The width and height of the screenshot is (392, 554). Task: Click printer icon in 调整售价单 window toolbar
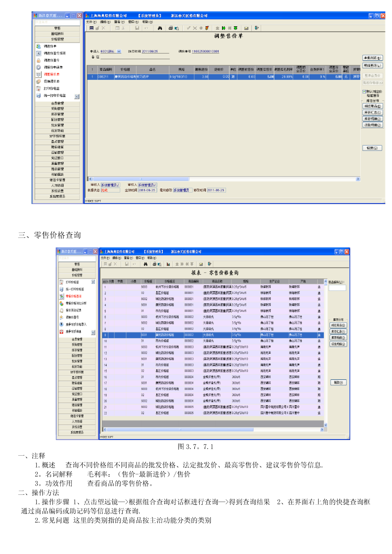pyautogui.click(x=170, y=28)
